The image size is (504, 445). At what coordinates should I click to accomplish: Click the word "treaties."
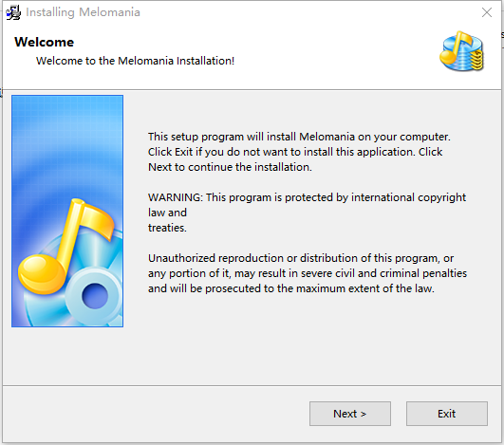point(167,228)
